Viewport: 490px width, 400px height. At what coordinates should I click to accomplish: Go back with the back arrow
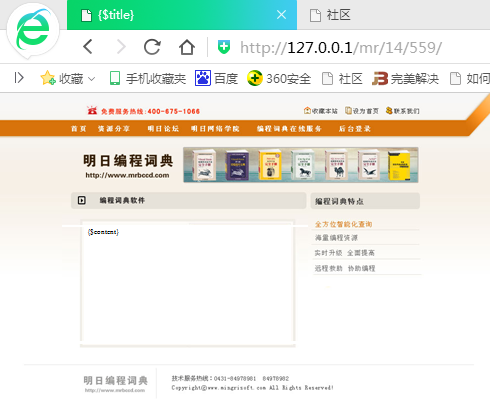tap(88, 47)
